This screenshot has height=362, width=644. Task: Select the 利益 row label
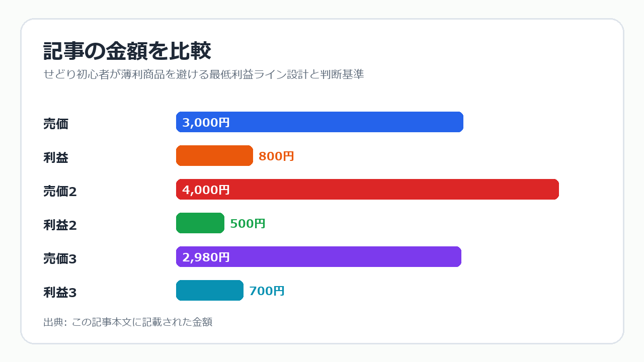[56, 157]
